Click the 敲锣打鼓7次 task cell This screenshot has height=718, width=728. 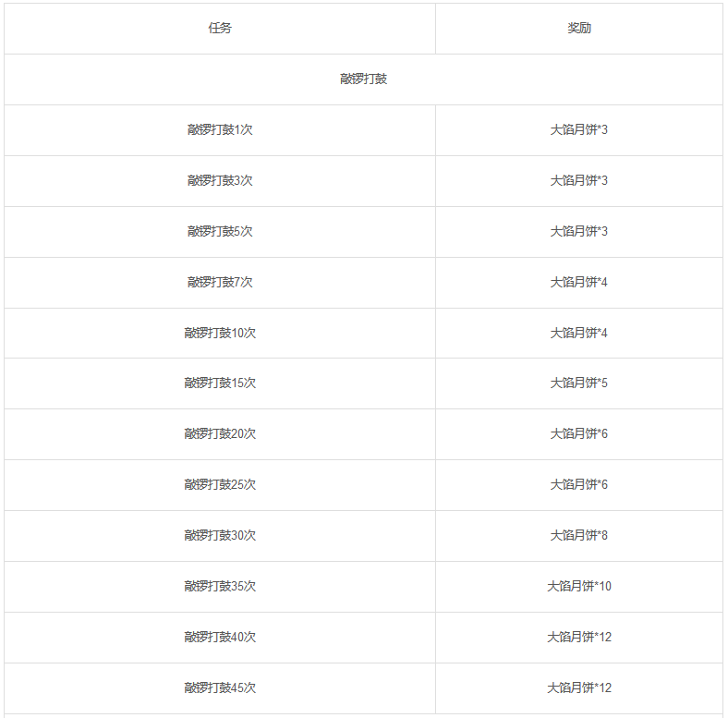coord(220,283)
